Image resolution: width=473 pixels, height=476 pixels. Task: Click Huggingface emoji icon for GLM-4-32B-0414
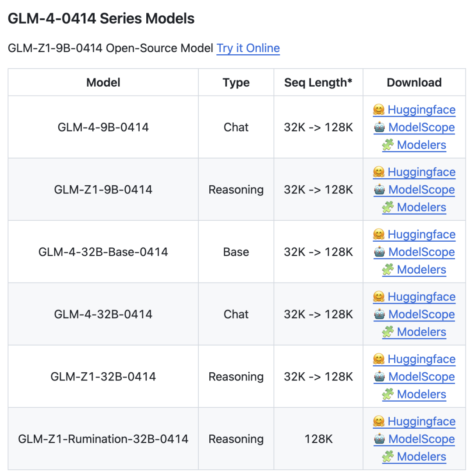(378, 297)
